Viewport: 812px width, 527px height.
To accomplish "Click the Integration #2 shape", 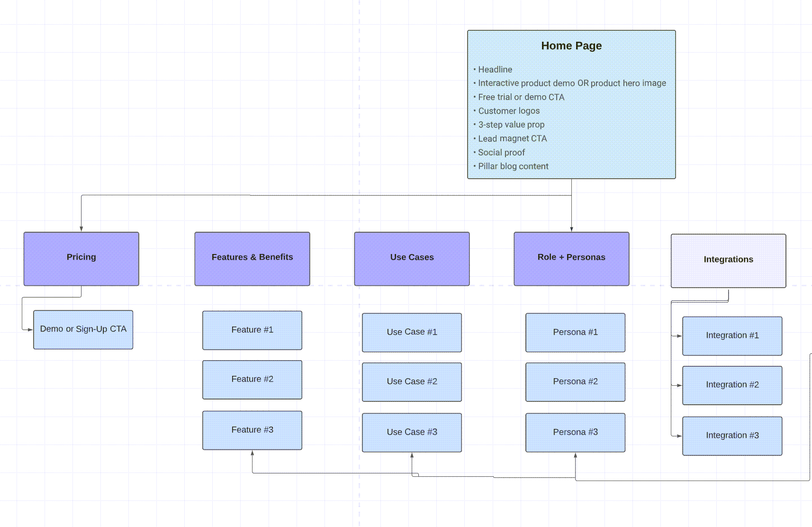I will 732,385.
